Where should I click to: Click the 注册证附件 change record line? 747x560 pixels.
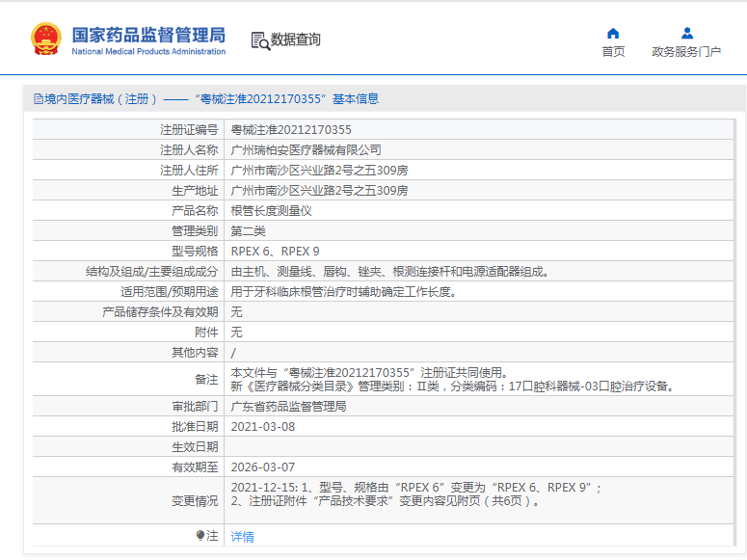click(x=386, y=501)
